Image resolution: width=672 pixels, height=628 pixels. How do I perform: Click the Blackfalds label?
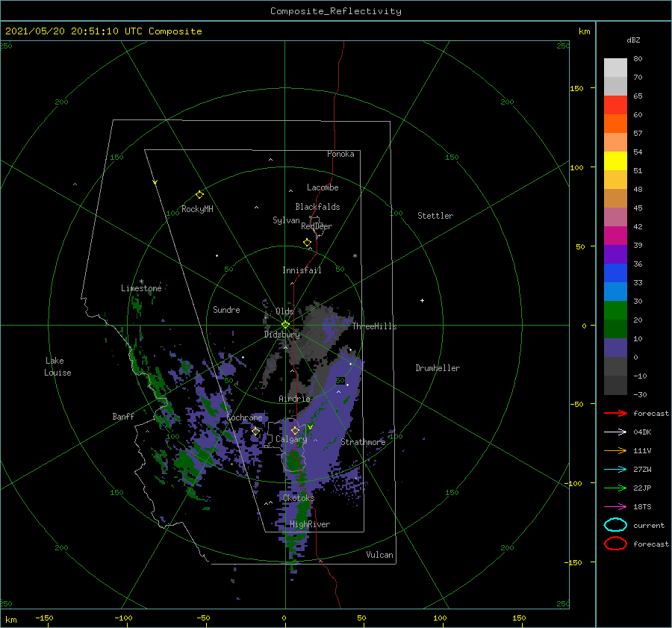(317, 207)
